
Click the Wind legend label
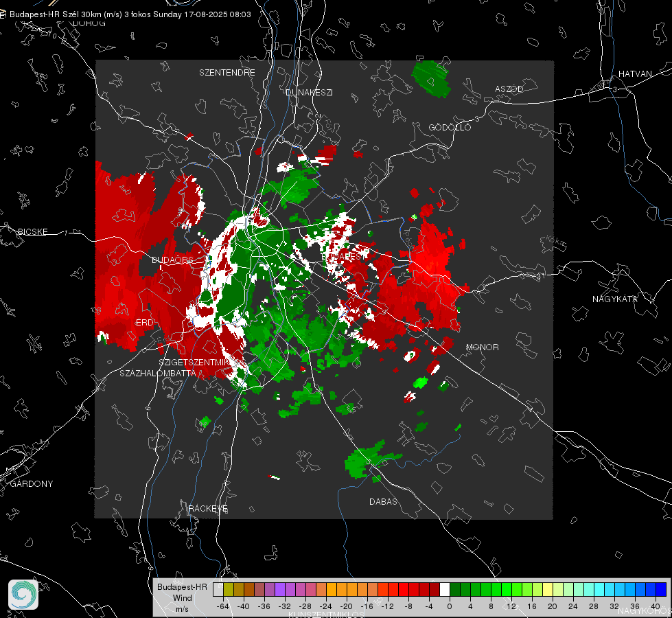pyautogui.click(x=182, y=597)
